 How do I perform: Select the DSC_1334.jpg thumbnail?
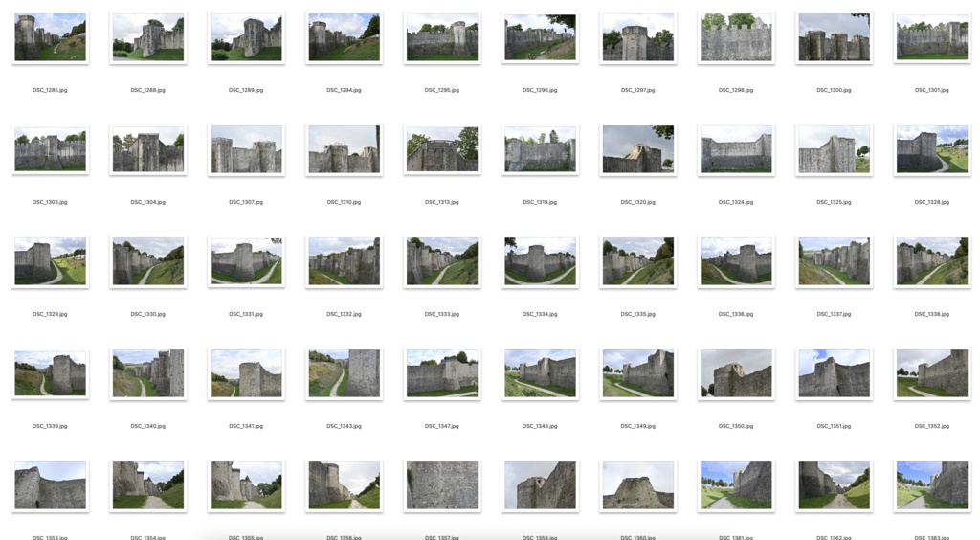540,261
